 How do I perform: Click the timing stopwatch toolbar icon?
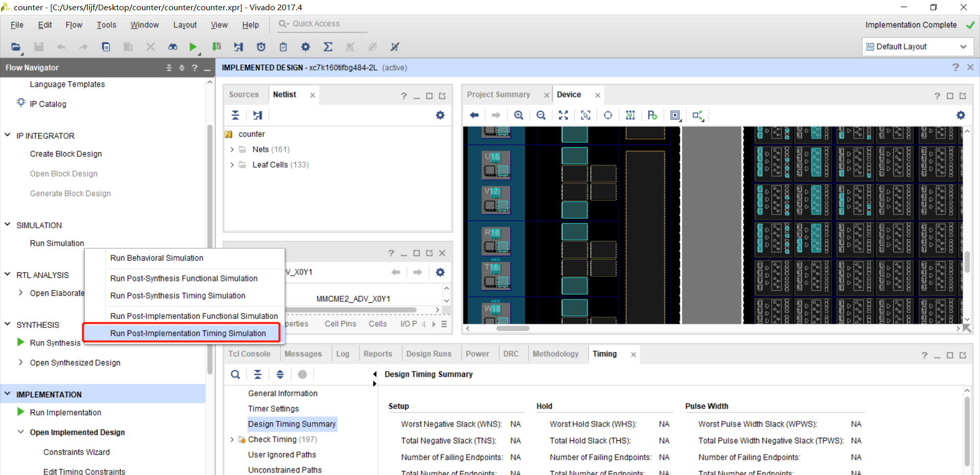click(x=261, y=47)
